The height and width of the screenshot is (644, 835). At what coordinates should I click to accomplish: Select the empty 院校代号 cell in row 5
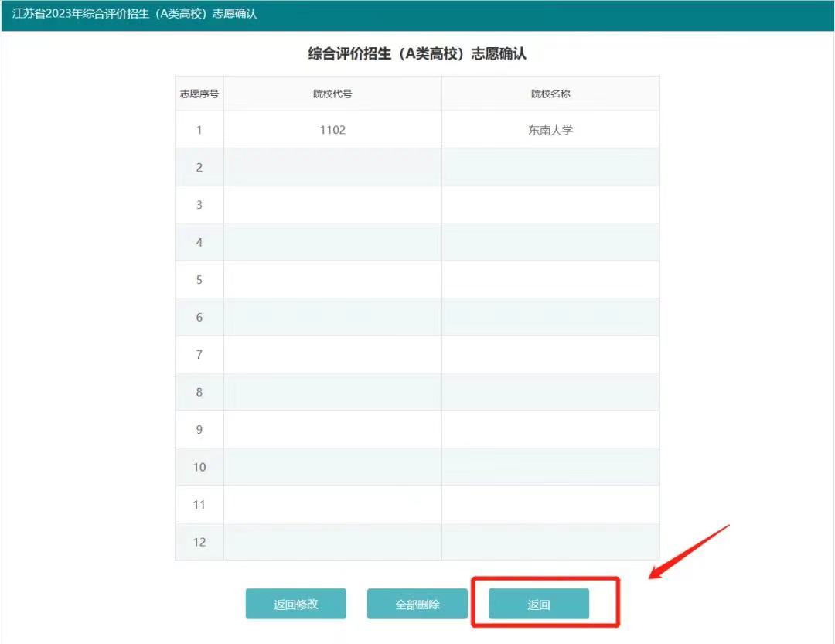pyautogui.click(x=332, y=280)
